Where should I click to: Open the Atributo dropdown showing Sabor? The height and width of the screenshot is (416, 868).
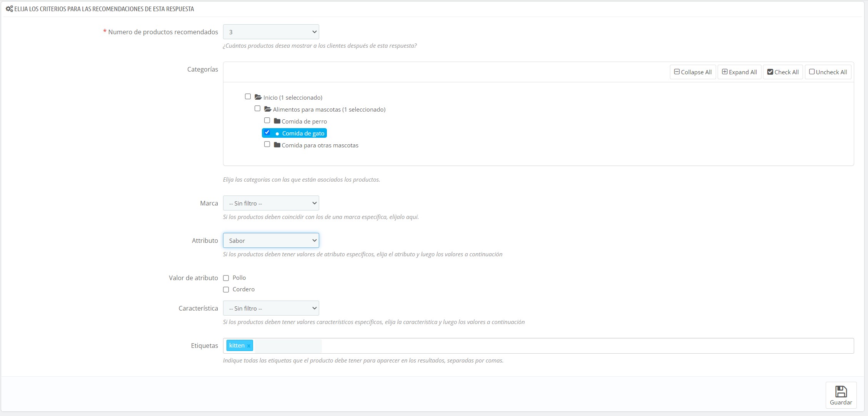(x=271, y=241)
